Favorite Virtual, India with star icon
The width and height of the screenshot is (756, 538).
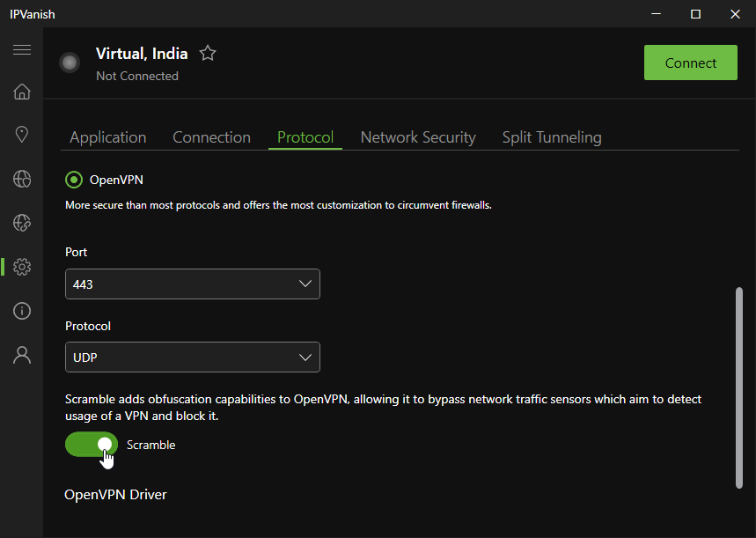click(x=208, y=53)
